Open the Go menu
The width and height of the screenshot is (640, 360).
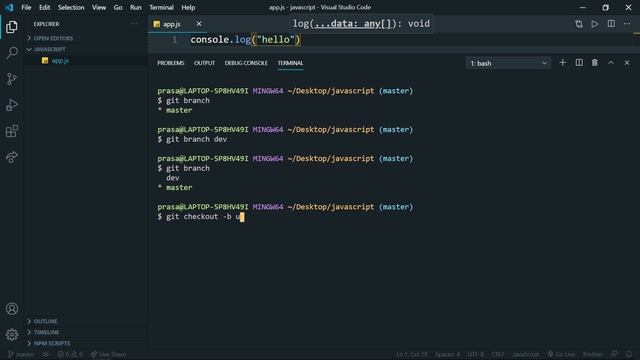pyautogui.click(x=118, y=7)
